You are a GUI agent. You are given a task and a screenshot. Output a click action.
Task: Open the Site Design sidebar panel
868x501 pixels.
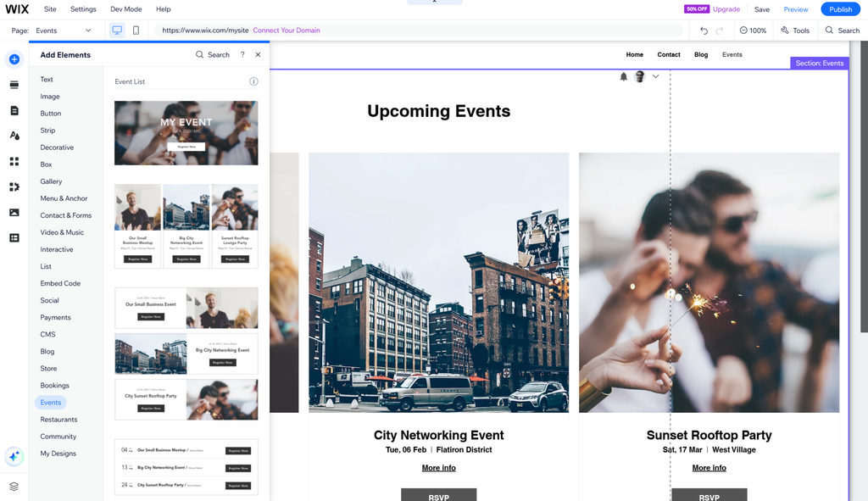14,136
